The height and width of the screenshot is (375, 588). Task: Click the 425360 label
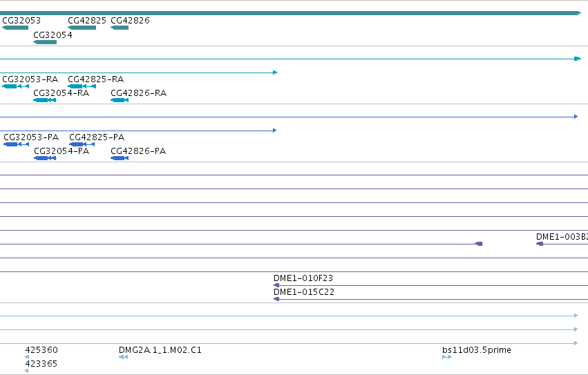point(41,350)
